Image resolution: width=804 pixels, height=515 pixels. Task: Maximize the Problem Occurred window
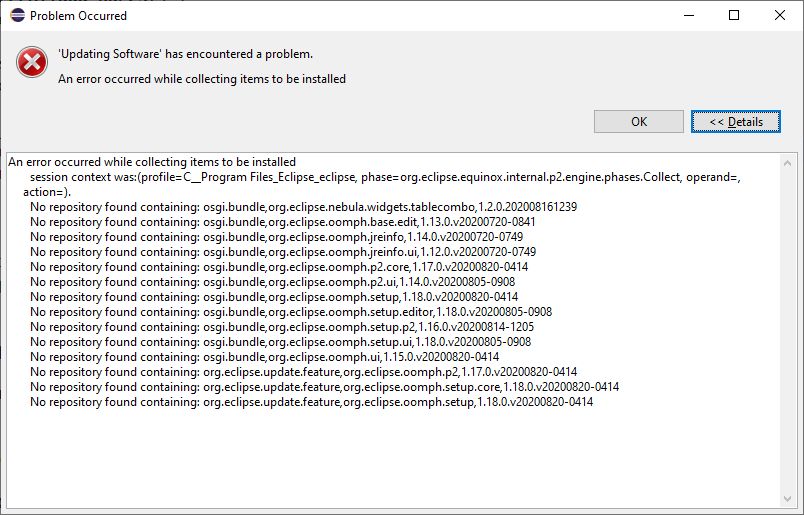click(x=734, y=16)
